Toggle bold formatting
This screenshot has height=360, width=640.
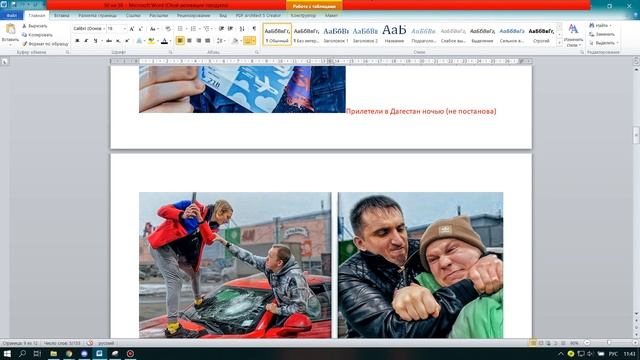(x=77, y=41)
